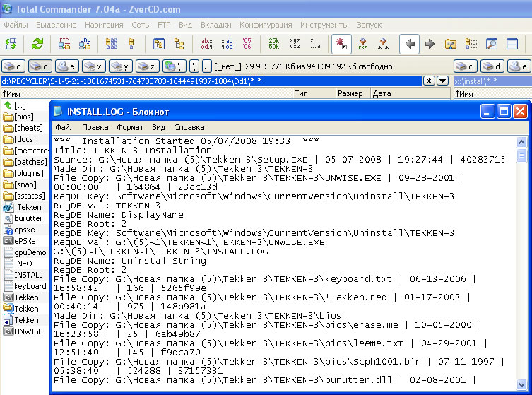Select drive c in left panel
The image size is (532, 395).
[13, 66]
